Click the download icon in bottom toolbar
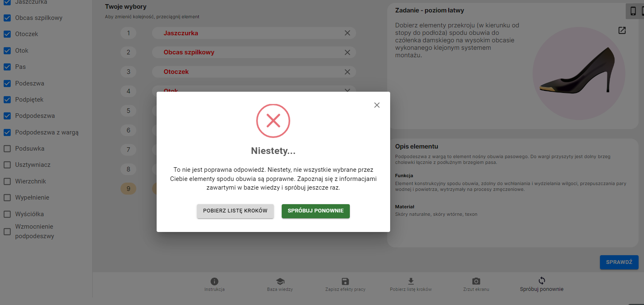This screenshot has width=644, height=305. (x=411, y=281)
